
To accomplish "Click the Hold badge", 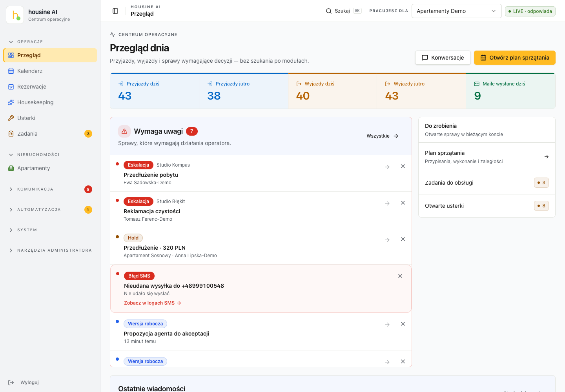I will click(x=133, y=238).
